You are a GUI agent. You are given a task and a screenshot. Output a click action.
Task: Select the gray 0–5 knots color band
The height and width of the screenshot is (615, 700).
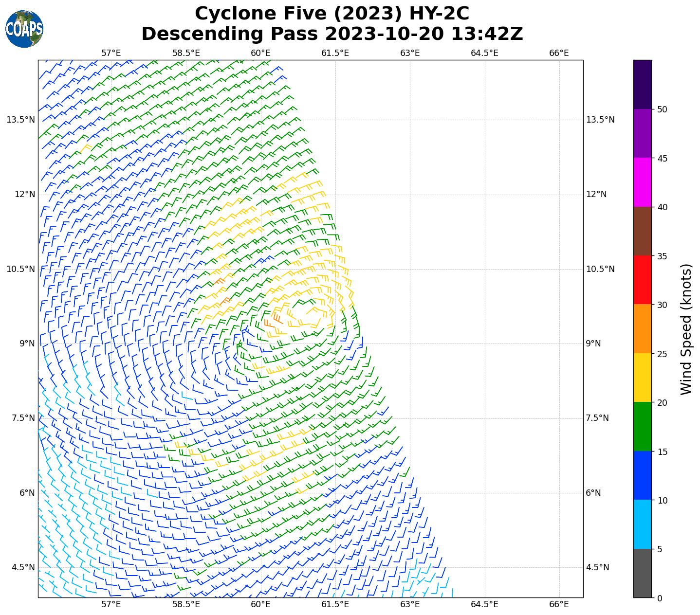[x=643, y=573]
